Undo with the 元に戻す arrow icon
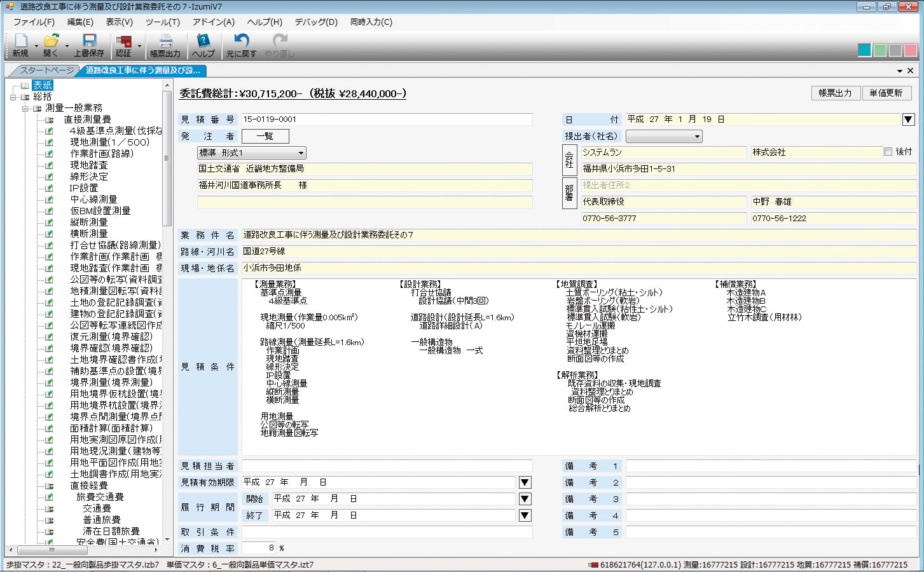Screen dimensions: 924x572 (242, 46)
